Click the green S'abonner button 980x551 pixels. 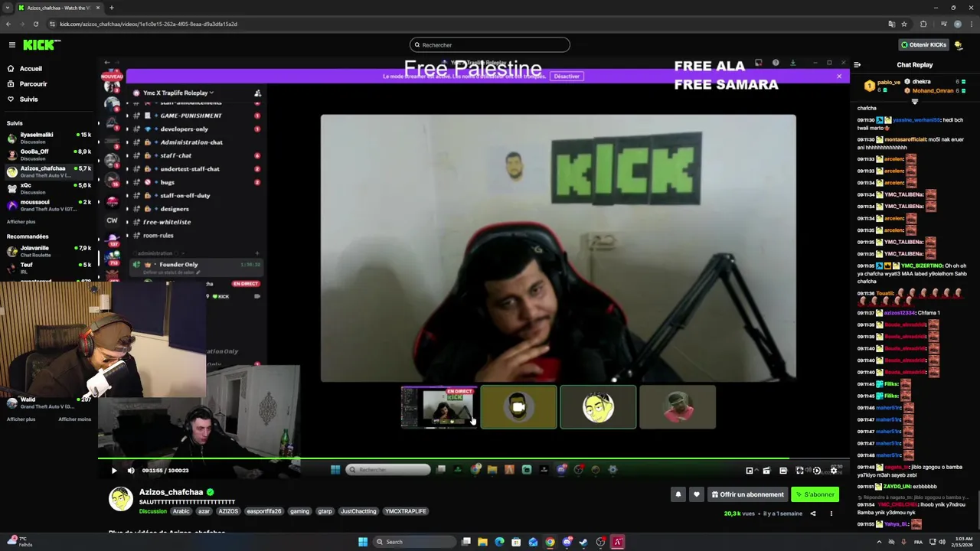click(x=815, y=494)
